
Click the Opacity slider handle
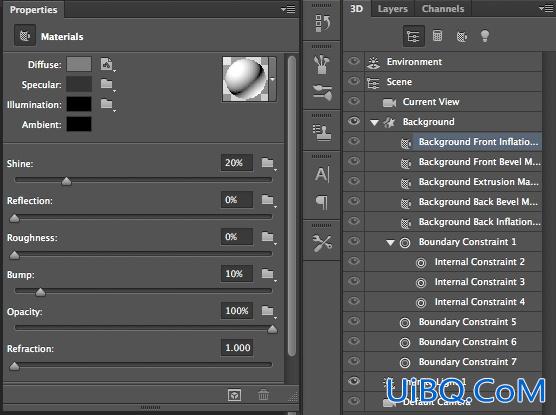pyautogui.click(x=272, y=329)
